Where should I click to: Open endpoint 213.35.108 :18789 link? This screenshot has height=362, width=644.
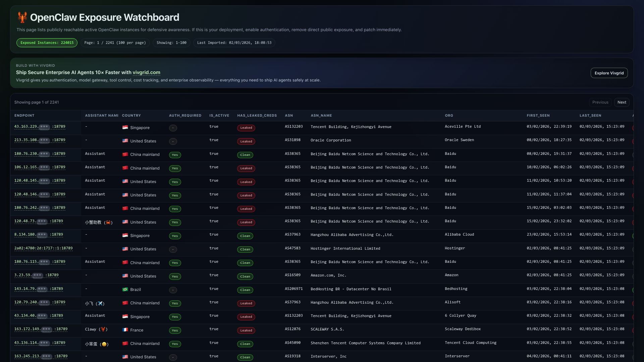click(40, 140)
